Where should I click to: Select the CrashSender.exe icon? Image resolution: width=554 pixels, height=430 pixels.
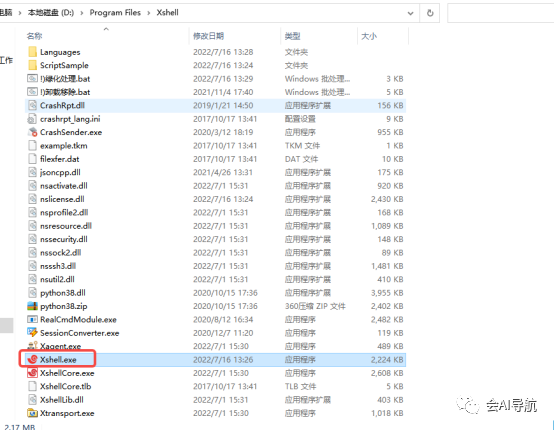pos(33,132)
